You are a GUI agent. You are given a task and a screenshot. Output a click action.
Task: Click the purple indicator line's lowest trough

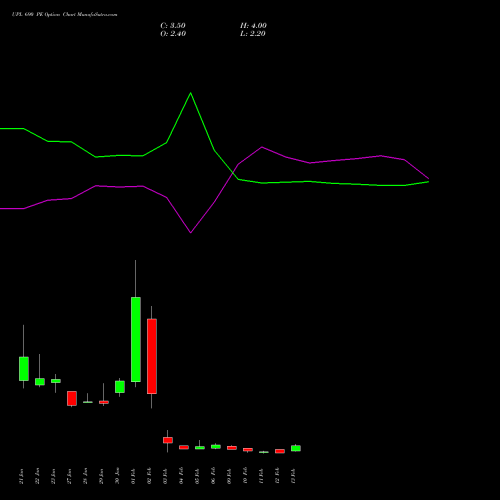[190, 233]
